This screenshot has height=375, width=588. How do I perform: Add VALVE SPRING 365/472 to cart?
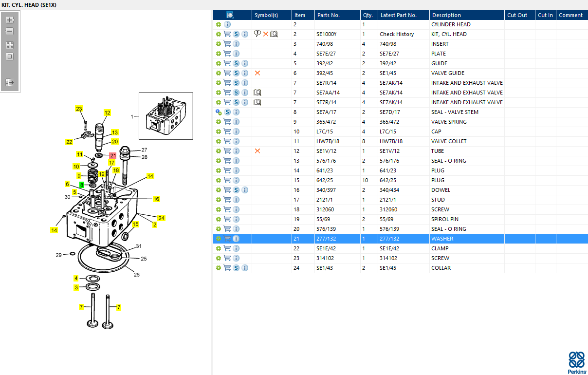tap(227, 122)
